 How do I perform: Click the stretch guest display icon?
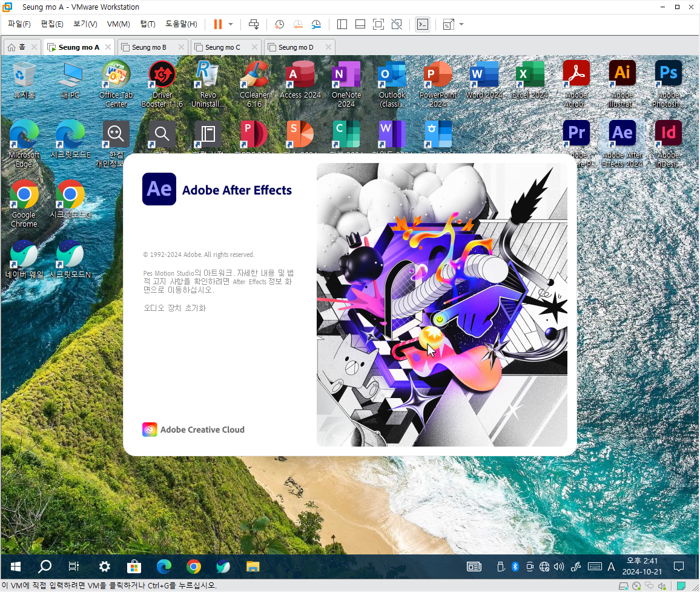(x=449, y=24)
